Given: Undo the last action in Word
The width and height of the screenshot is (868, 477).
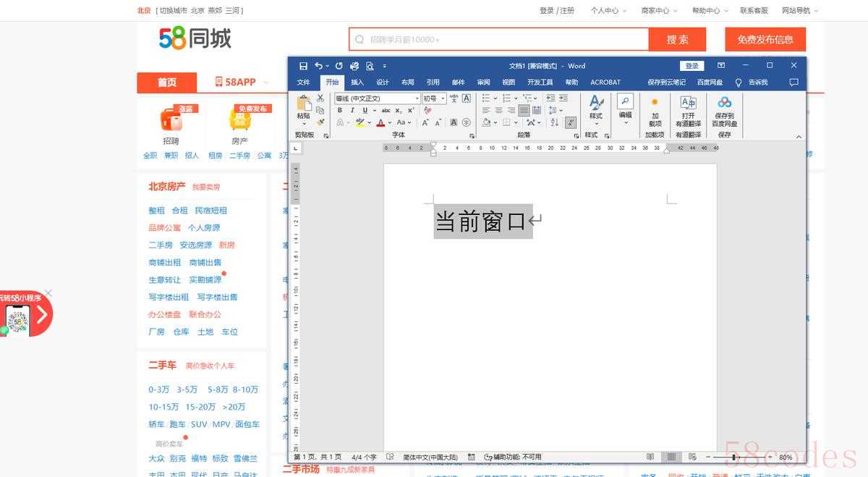Looking at the screenshot, I should coord(318,66).
